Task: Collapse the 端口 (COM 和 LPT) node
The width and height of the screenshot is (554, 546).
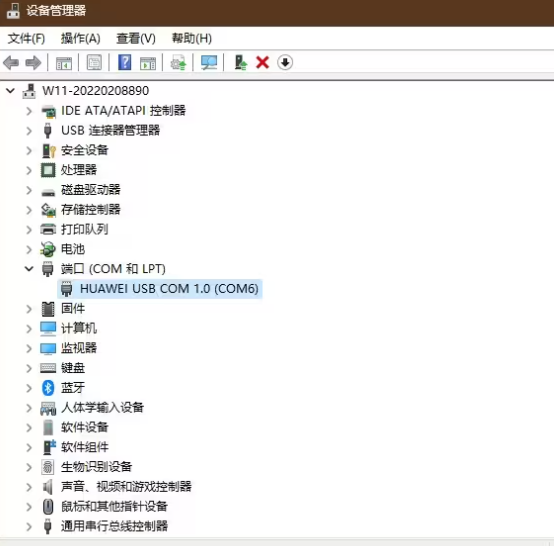Action: (29, 269)
